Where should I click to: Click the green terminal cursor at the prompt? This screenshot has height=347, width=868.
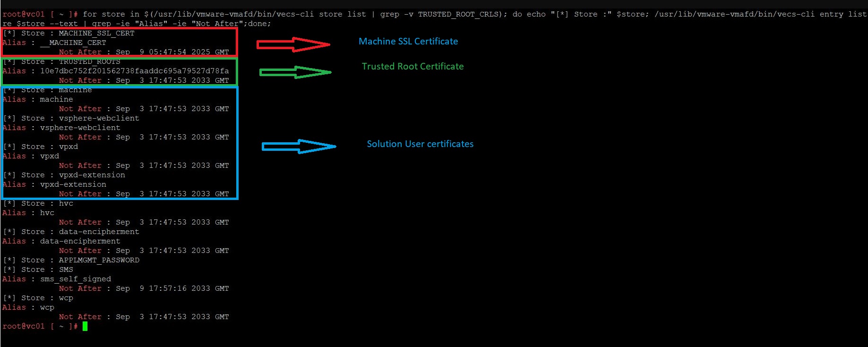coord(85,326)
